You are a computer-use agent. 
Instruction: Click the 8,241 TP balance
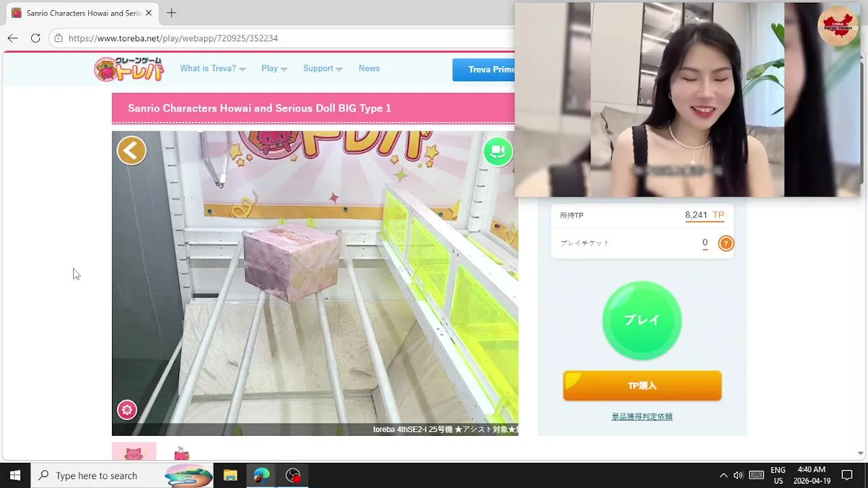[x=705, y=215]
